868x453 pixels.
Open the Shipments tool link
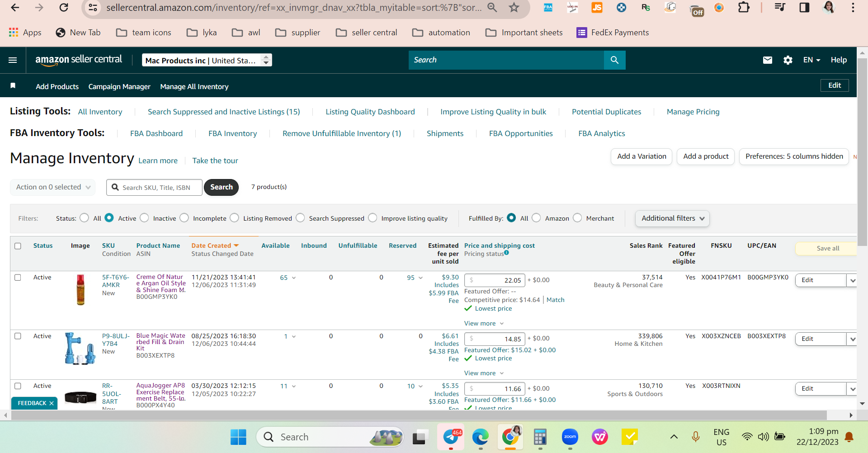click(445, 133)
